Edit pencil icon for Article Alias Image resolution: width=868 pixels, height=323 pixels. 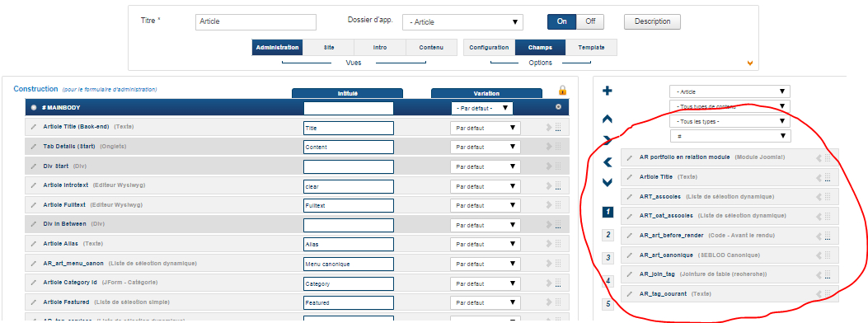click(x=34, y=243)
